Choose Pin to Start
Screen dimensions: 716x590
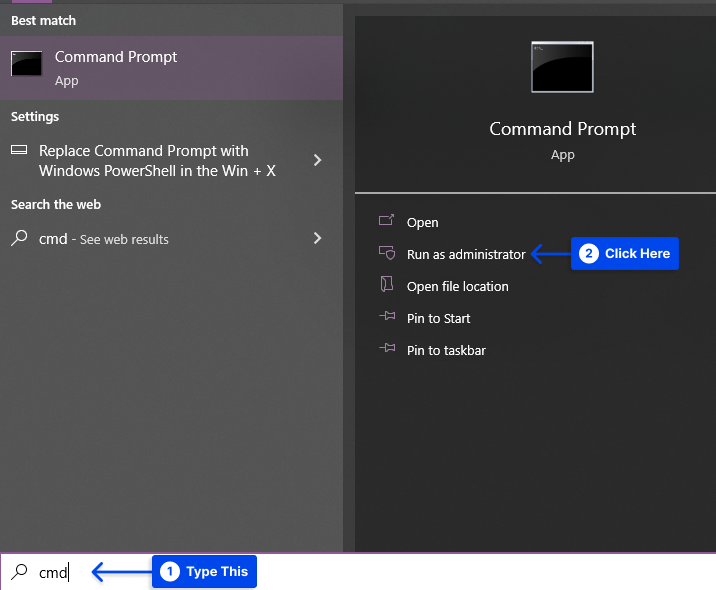tap(438, 318)
